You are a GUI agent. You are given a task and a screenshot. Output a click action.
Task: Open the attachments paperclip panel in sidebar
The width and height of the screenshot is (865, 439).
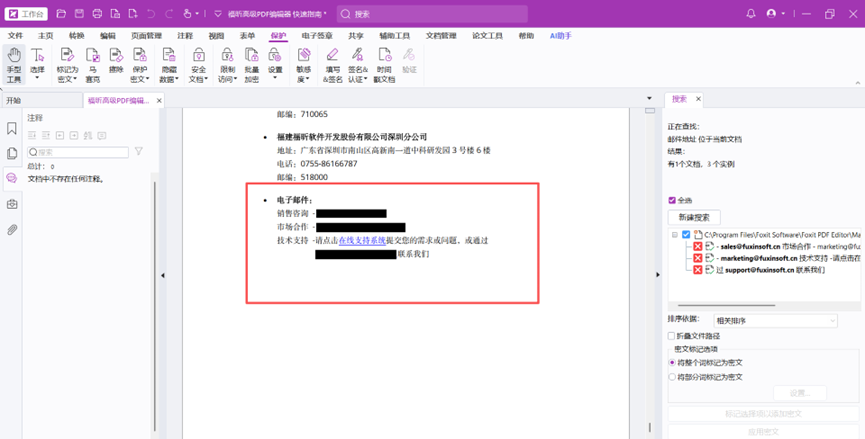pyautogui.click(x=12, y=230)
